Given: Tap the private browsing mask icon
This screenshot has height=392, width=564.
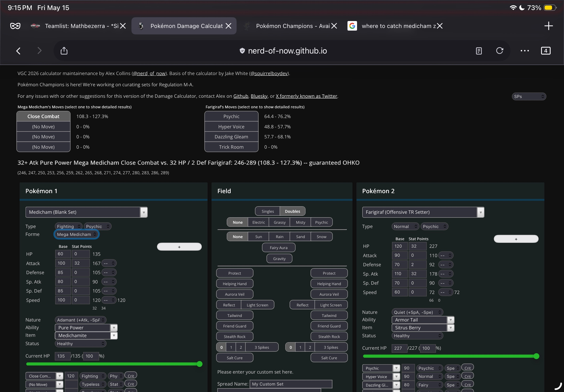Looking at the screenshot, I should click(x=15, y=26).
